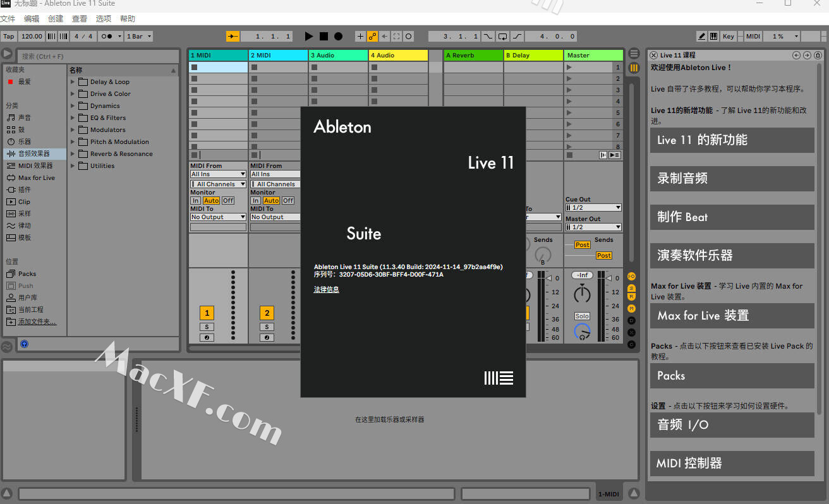829x504 pixels.
Task: Toggle the computer MIDI keyboard icon
Action: coord(713,37)
